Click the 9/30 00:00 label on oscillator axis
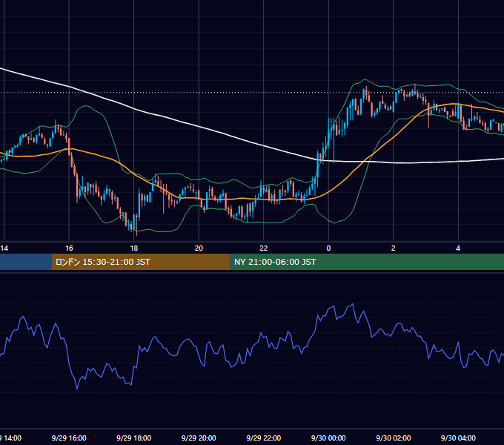Viewport: 504px width, 445px height. tap(328, 438)
